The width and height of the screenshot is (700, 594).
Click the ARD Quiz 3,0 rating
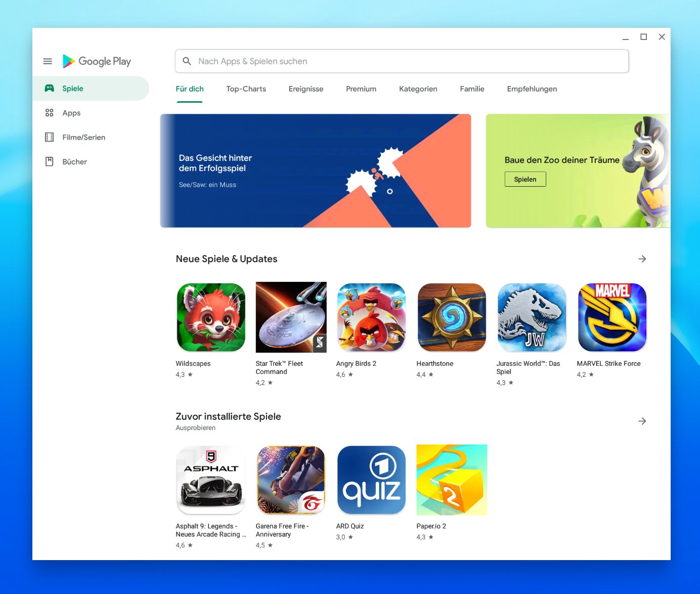(x=344, y=537)
